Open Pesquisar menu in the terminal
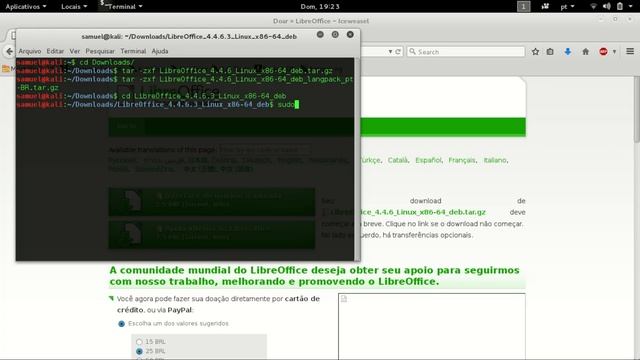 100,51
